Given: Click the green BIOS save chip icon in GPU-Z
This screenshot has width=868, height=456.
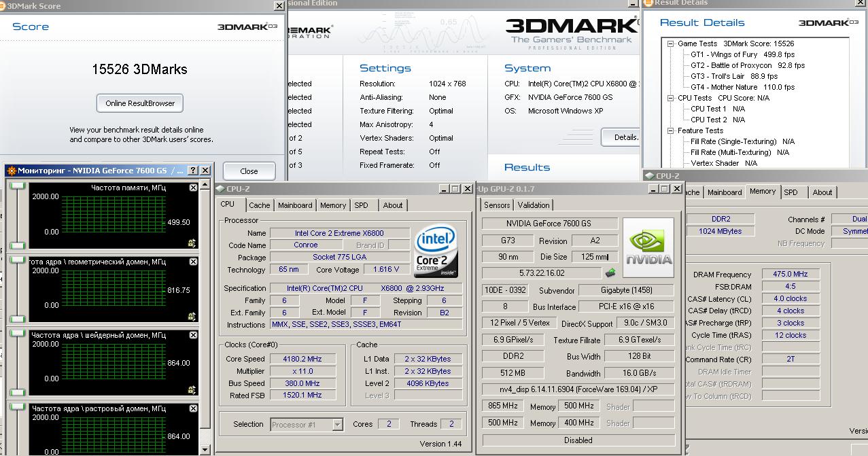Looking at the screenshot, I should tap(610, 273).
